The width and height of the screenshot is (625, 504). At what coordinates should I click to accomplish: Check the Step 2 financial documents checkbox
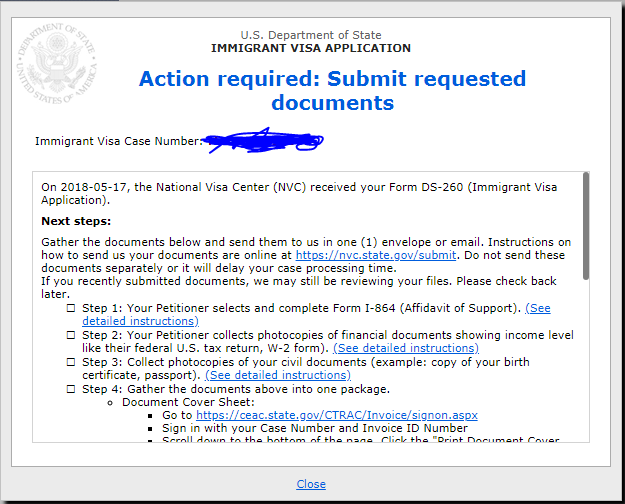(71, 335)
